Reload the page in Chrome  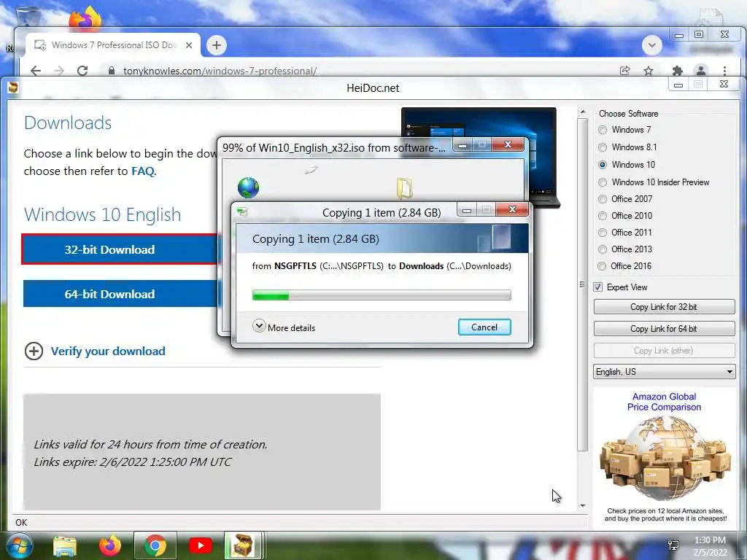82,71
